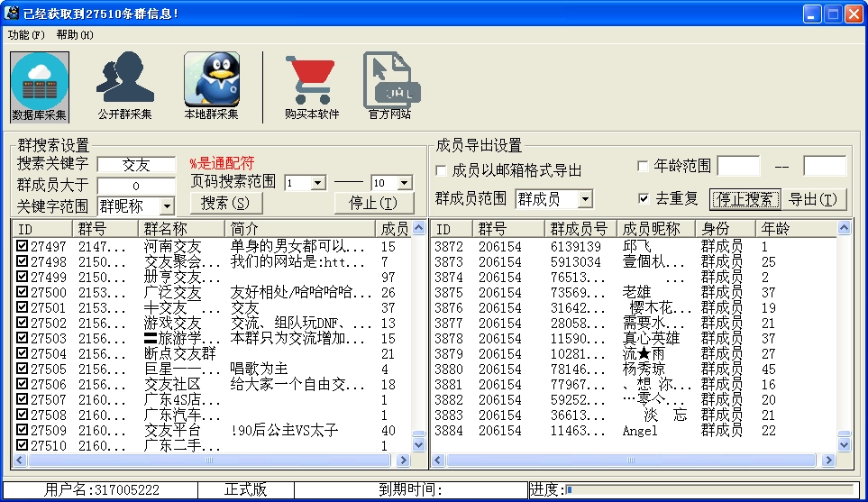The width and height of the screenshot is (868, 502).
Task: Uncheck the 去重复 checkbox
Action: [644, 198]
